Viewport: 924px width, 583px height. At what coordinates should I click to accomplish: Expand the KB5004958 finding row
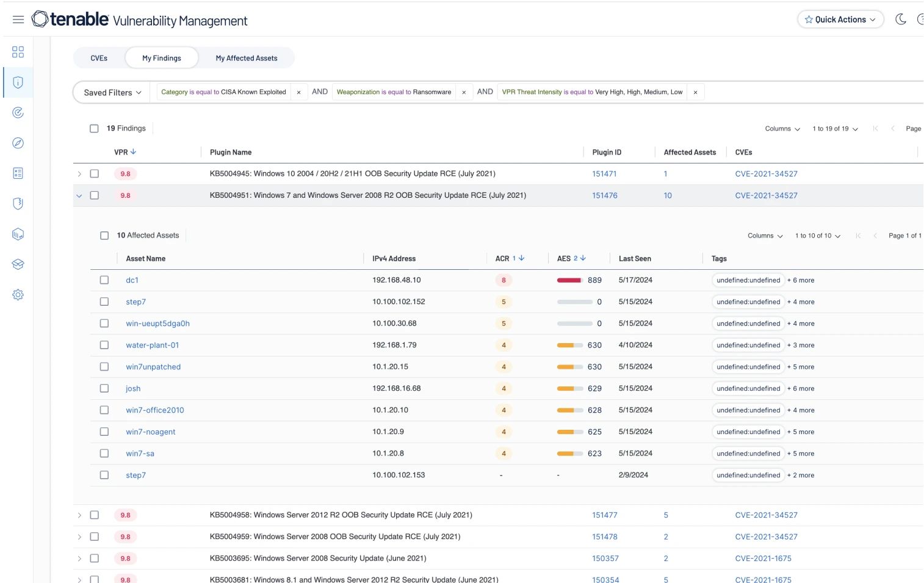(79, 515)
